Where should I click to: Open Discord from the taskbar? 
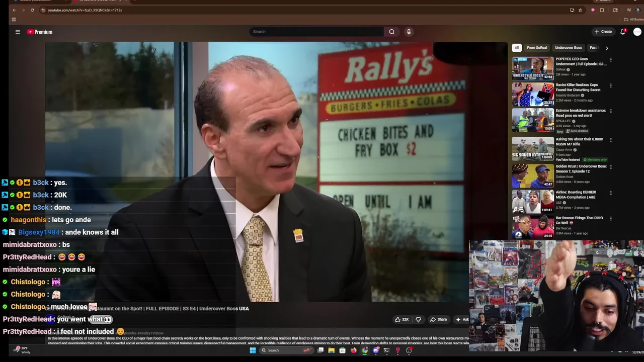[x=376, y=350]
